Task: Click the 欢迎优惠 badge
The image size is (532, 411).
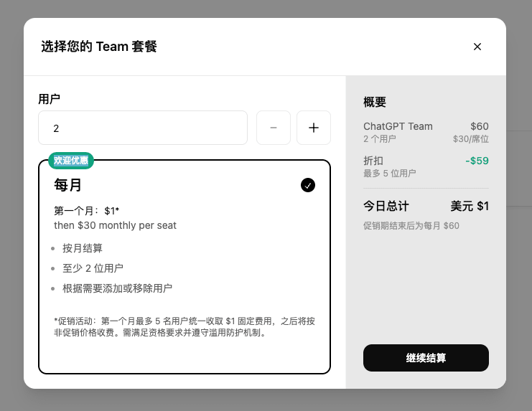Action: tap(71, 161)
